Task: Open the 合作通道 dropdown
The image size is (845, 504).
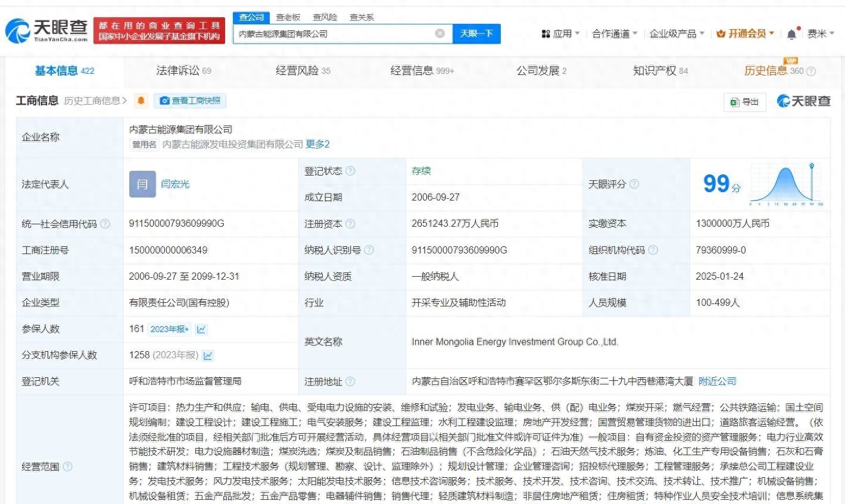Action: (x=614, y=34)
